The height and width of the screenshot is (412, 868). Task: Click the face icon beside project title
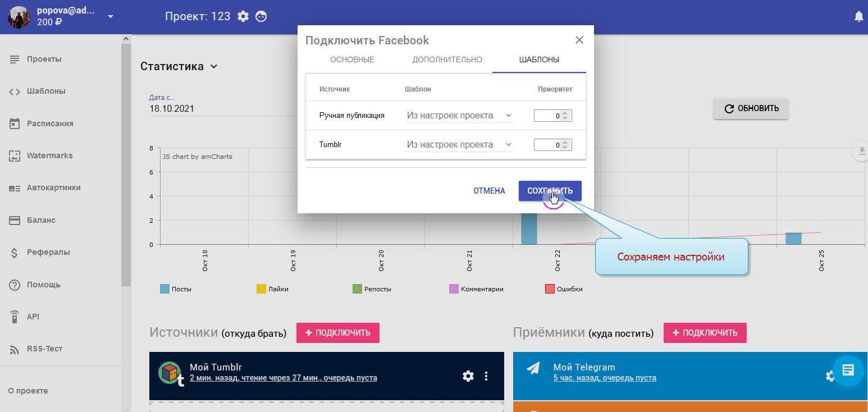tap(261, 16)
